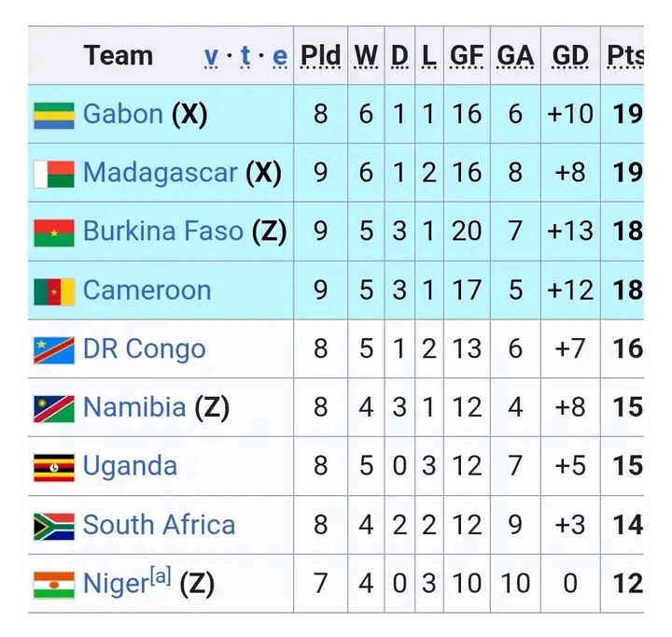Open the Gabon team link
This screenshot has width=672, height=637.
(x=122, y=114)
